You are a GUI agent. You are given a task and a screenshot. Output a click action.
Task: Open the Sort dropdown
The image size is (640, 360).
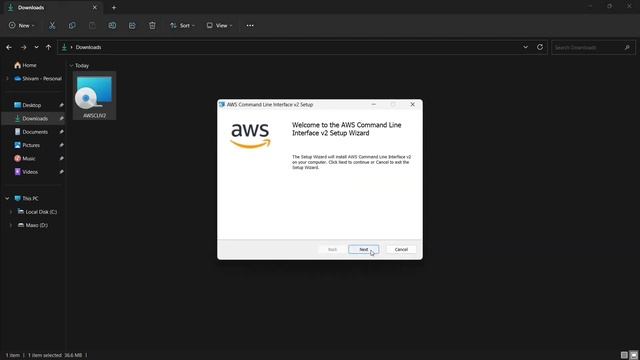[x=182, y=25]
